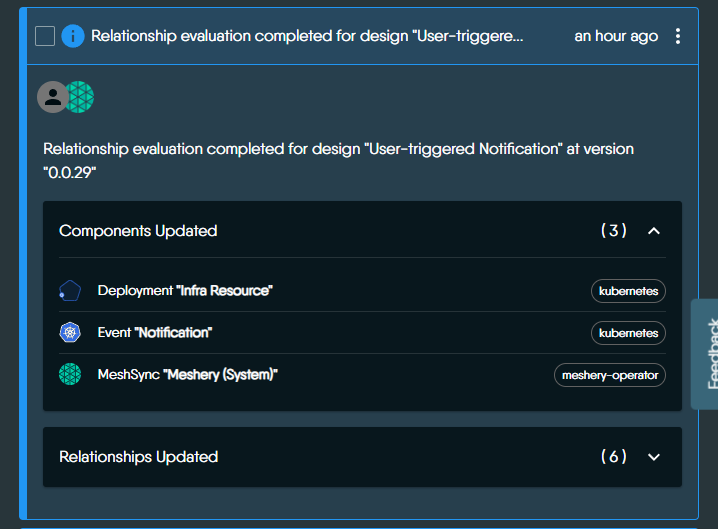The image size is (718, 529).
Task: Click the Kubernetes Event wheel icon
Action: [69, 332]
